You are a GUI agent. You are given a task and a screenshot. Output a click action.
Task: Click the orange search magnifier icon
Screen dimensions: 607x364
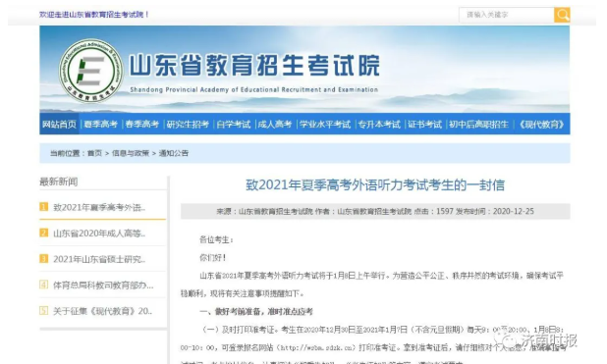tap(562, 15)
